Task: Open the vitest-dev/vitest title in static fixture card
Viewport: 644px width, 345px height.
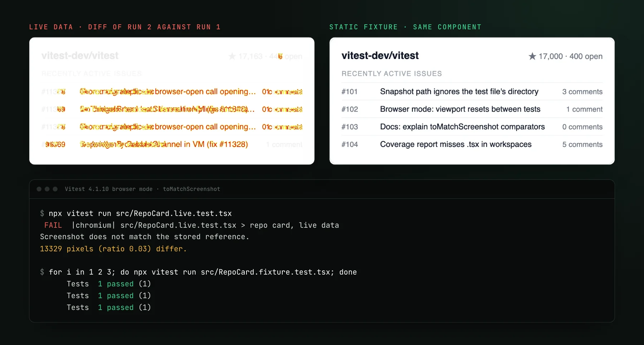Action: [380, 56]
